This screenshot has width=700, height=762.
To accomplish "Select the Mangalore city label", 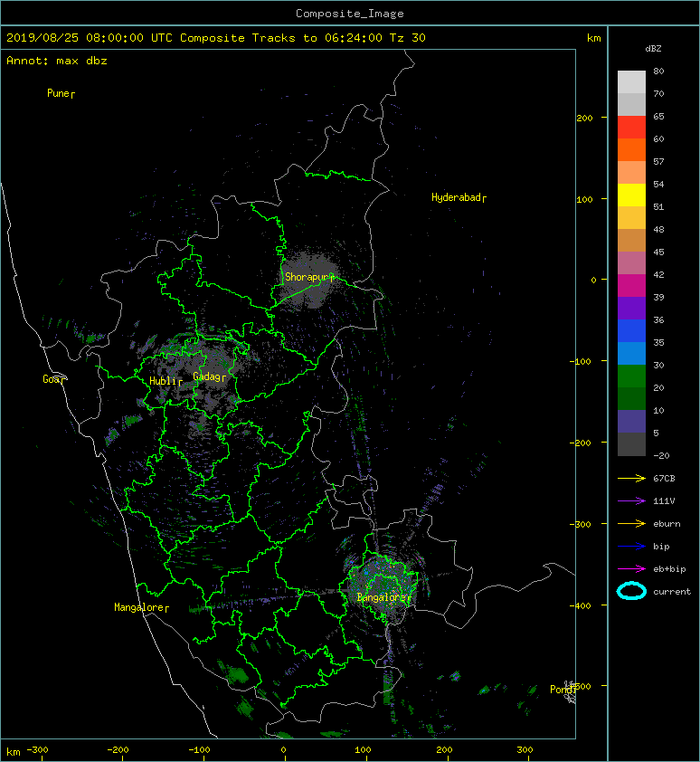I will pos(141,607).
